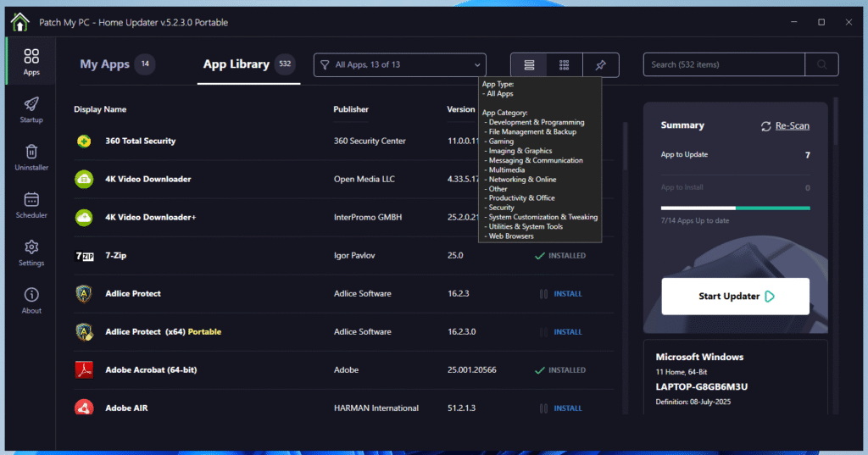Click the search items input field
Image resolution: width=868 pixels, height=455 pixels.
[724, 64]
